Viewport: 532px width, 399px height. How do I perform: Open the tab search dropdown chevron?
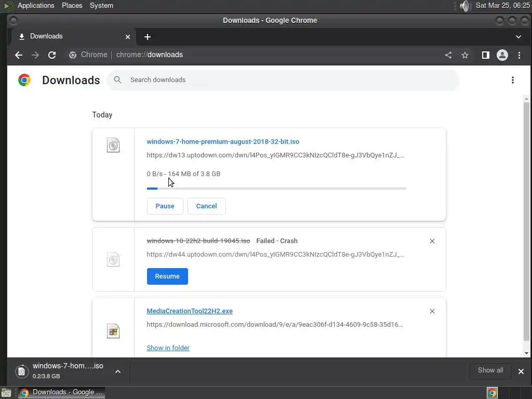[518, 37]
